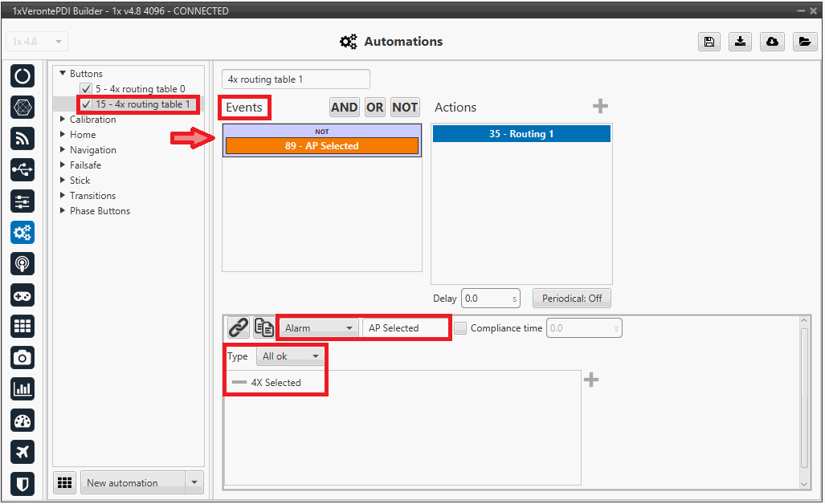Image resolution: width=825 pixels, height=504 pixels.
Task: Click the chain link icon
Action: (x=239, y=327)
